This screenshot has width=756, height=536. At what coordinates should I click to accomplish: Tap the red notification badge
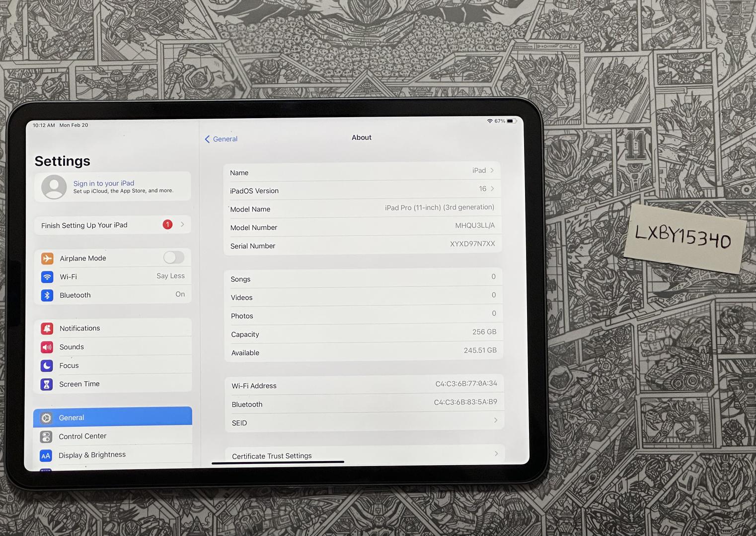coord(168,224)
